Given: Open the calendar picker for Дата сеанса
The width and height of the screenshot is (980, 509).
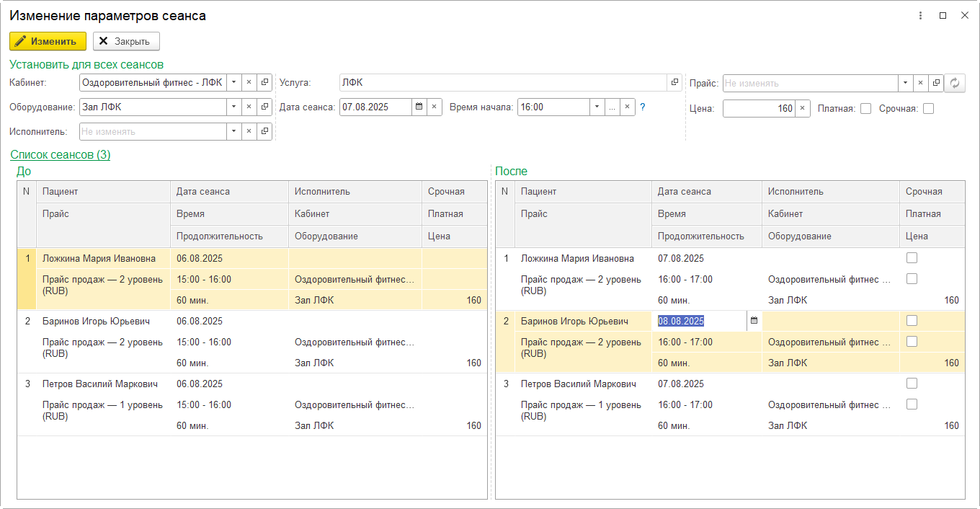Looking at the screenshot, I should click(419, 107).
